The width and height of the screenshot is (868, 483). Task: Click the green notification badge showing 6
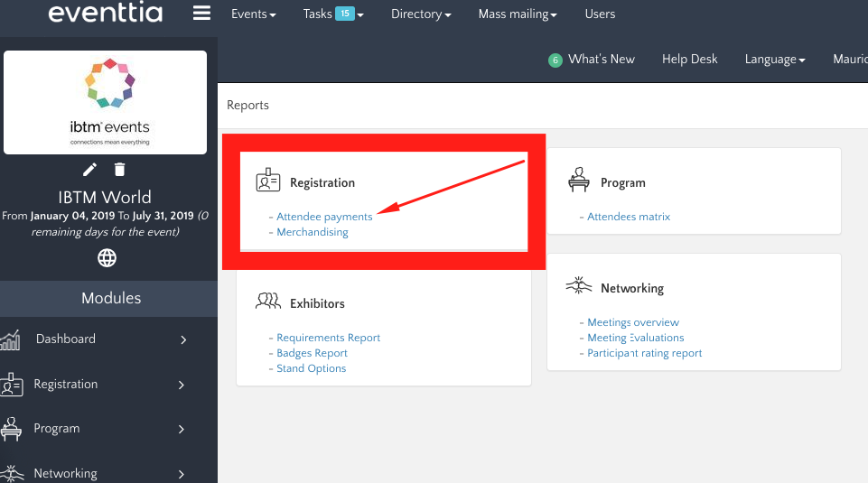(555, 60)
